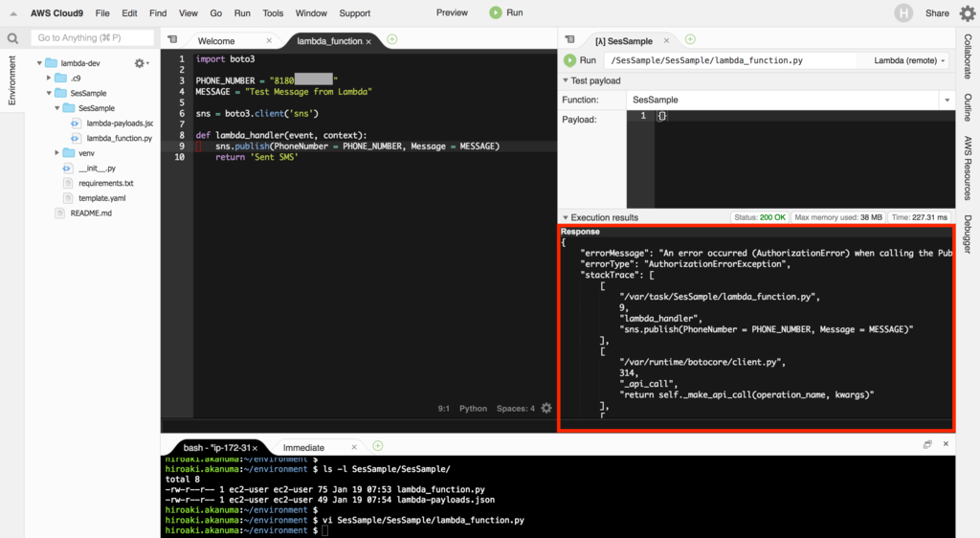Open the environment tree settings gear
Viewport: 980px width, 538px height.
click(141, 63)
